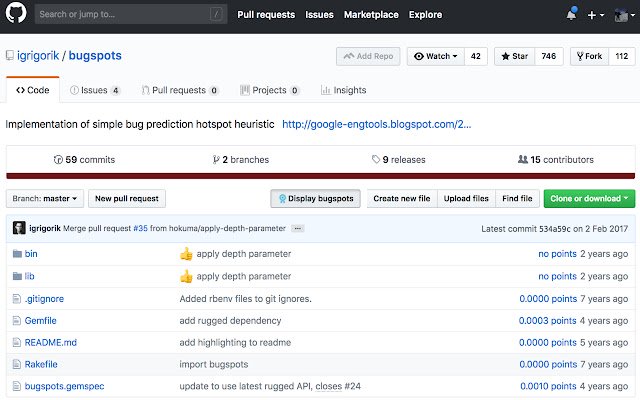Click the bugspots.gemspec file icon
This screenshot has width=640, height=400.
[x=17, y=386]
